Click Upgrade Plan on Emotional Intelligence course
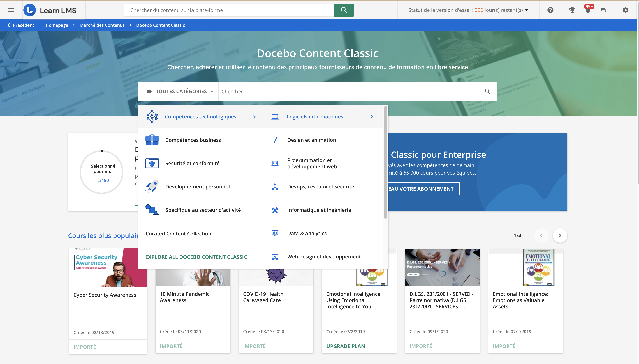 click(x=345, y=346)
